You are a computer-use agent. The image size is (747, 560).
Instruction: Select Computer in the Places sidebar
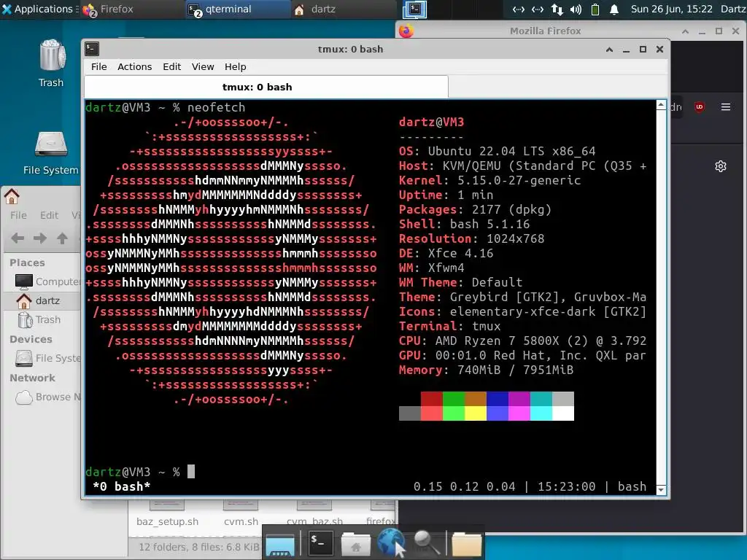43,281
